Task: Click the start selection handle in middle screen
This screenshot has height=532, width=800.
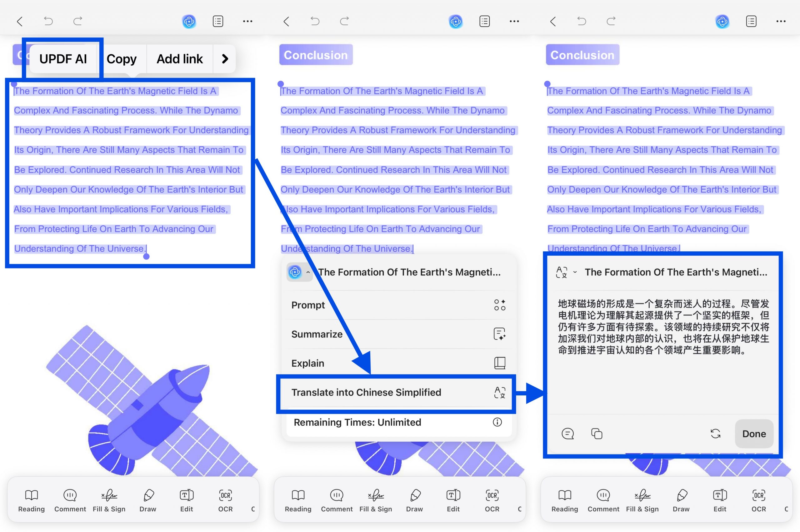Action: [280, 84]
